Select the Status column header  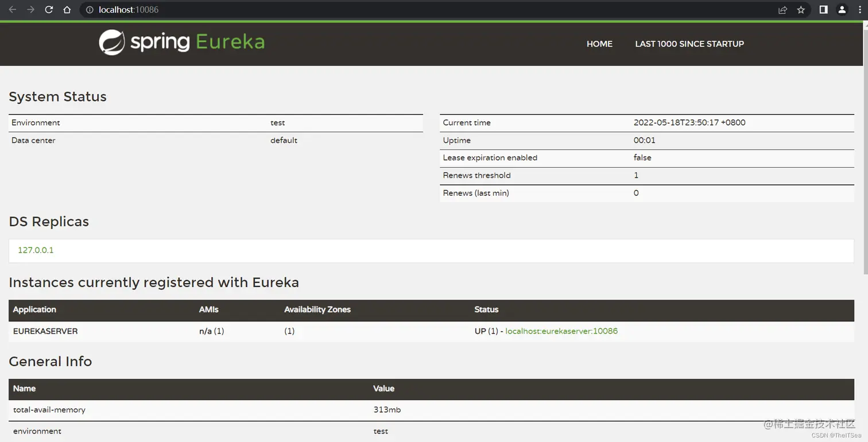click(x=486, y=309)
